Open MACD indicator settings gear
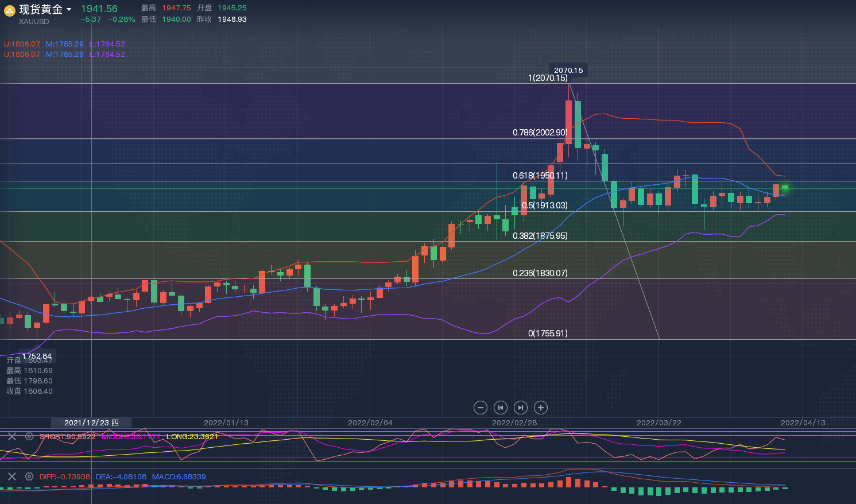This screenshot has width=856, height=504. [29, 476]
